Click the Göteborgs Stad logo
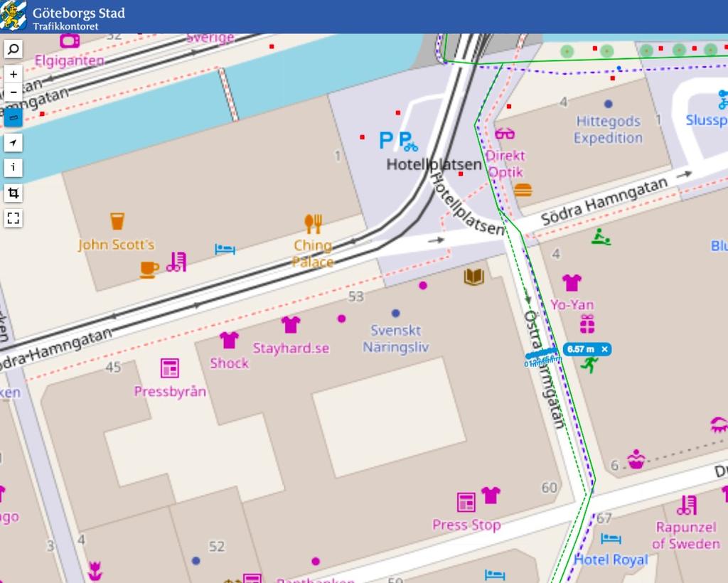 [13, 16]
